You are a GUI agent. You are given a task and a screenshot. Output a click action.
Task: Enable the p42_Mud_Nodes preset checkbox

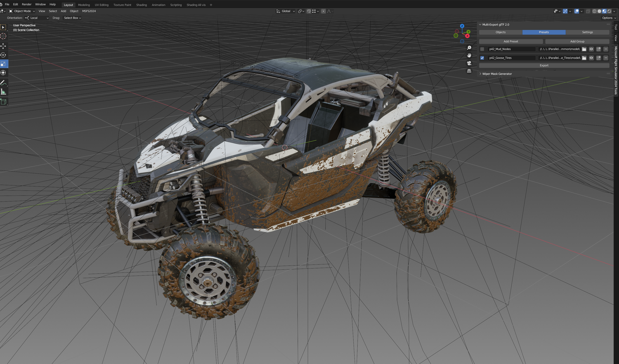tap(482, 49)
